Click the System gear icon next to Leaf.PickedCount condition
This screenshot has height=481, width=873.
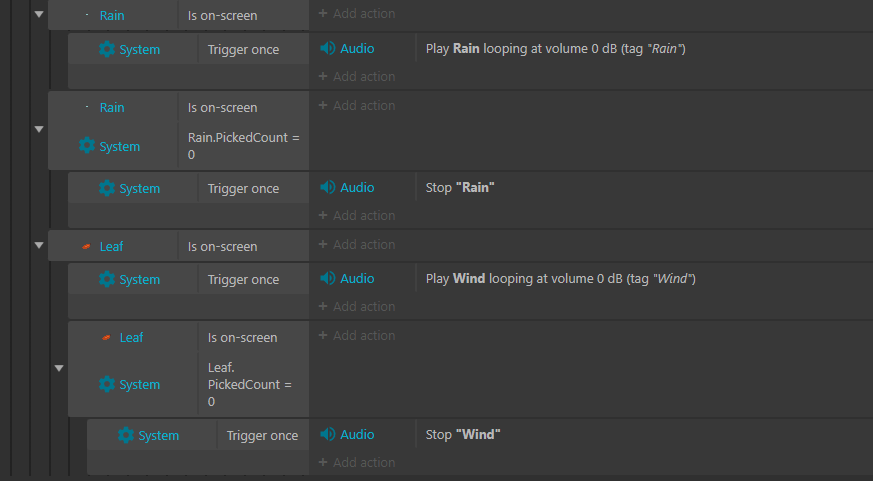click(107, 384)
